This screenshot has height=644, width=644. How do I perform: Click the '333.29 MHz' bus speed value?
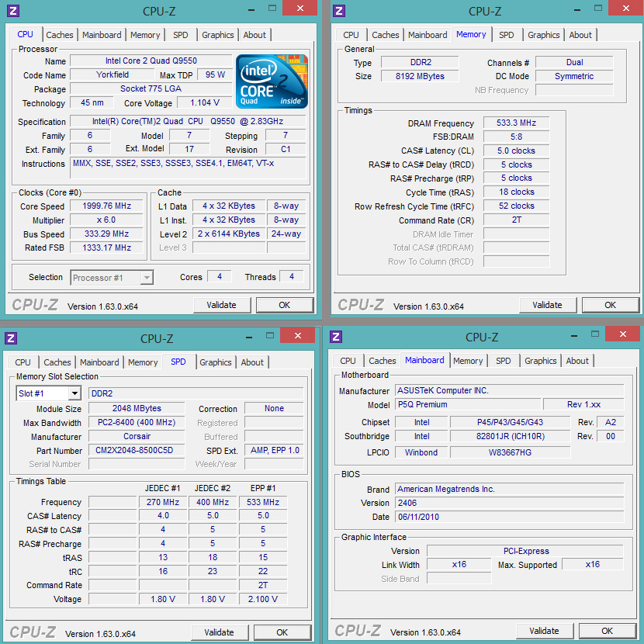[x=106, y=234]
